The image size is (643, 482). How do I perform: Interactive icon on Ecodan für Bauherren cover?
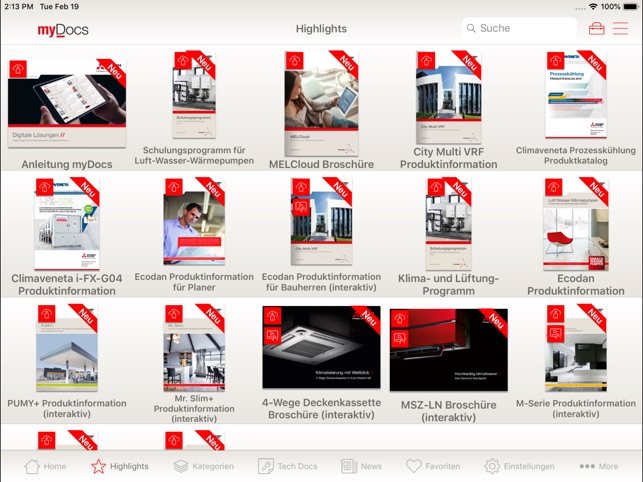coord(301,207)
